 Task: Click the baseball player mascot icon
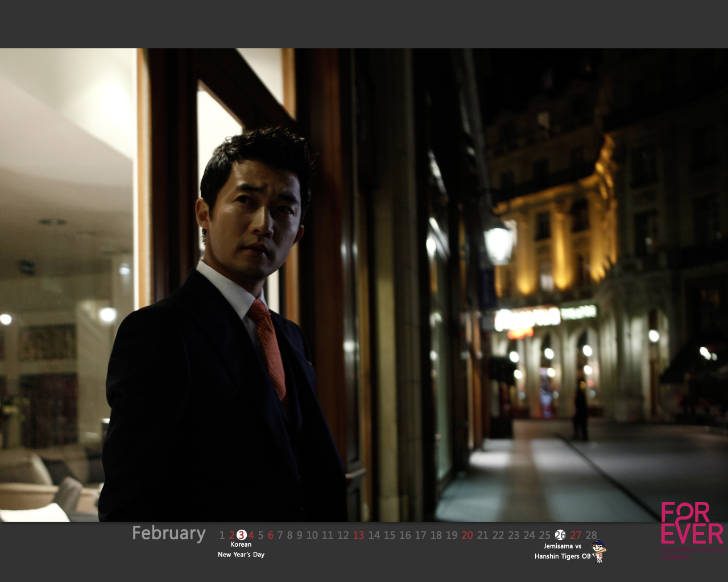(x=599, y=551)
